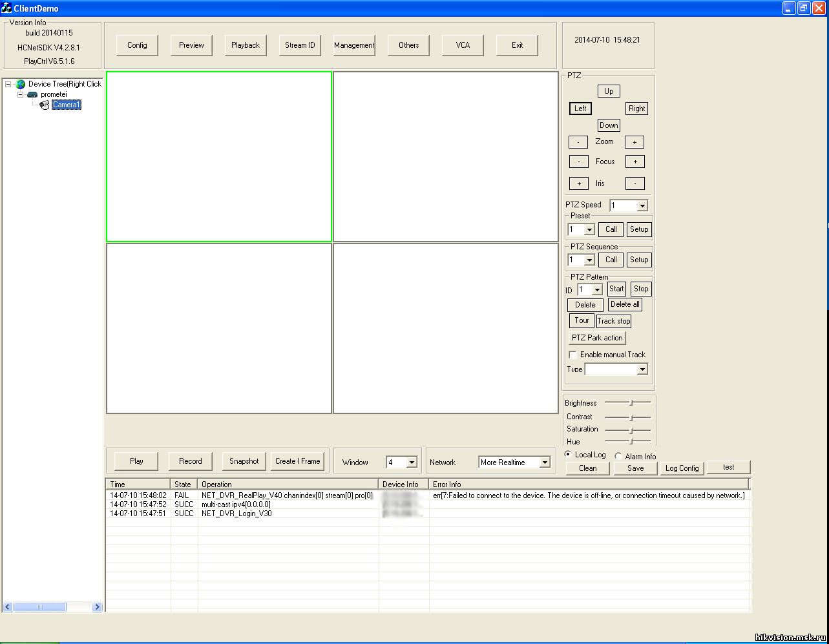The width and height of the screenshot is (829, 644).
Task: Click the PTZ Park action button
Action: [597, 338]
